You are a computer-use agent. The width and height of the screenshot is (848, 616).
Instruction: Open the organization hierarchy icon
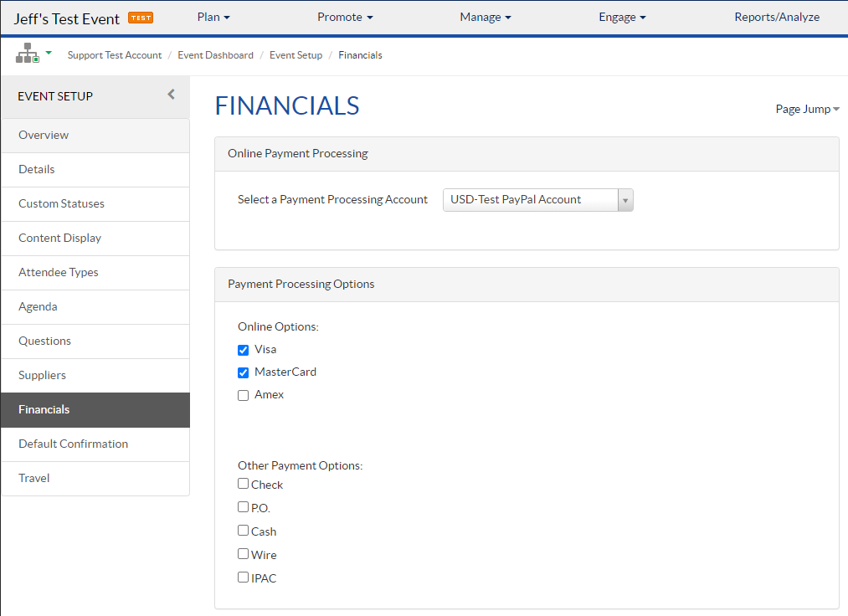pos(27,54)
